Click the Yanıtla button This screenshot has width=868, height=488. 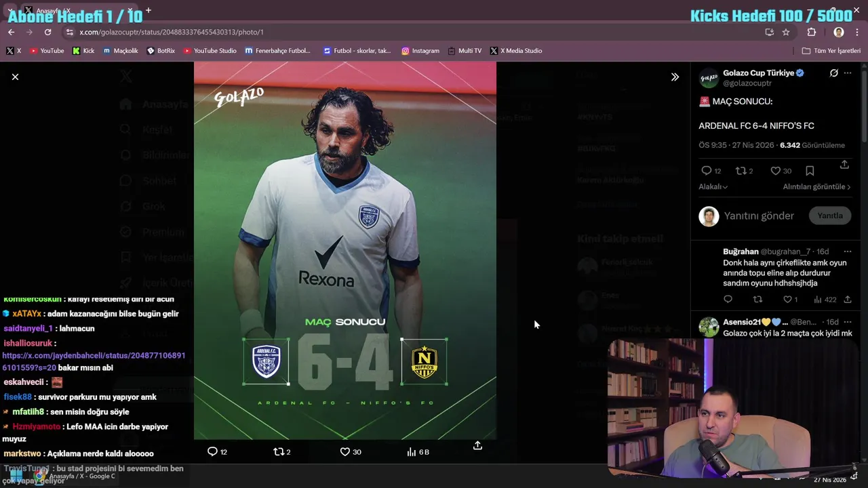[830, 216]
